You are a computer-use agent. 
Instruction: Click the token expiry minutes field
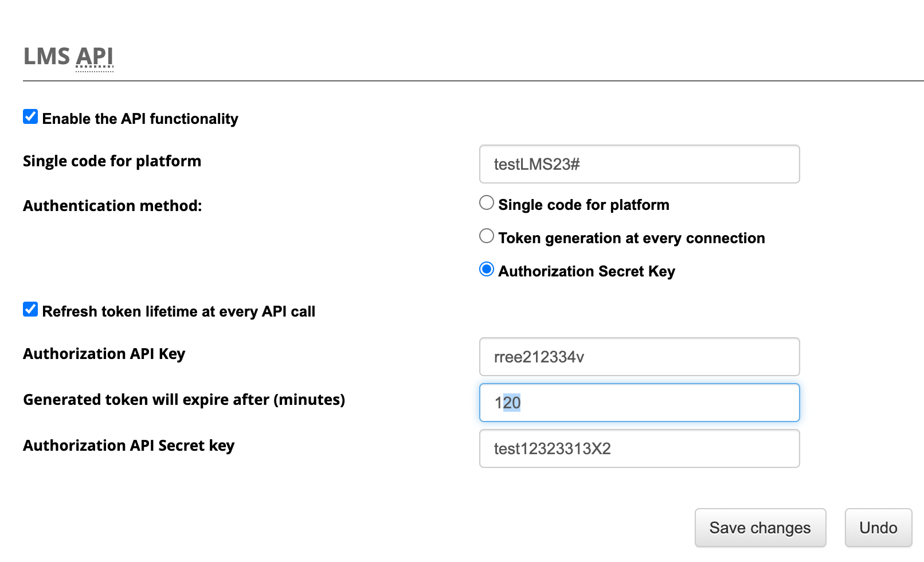click(639, 403)
